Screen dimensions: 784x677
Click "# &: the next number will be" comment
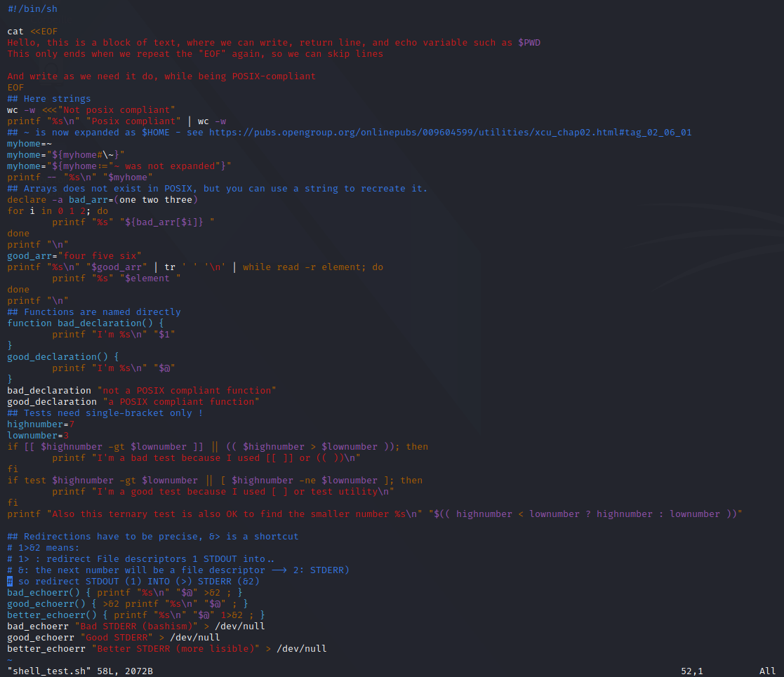tap(178, 570)
